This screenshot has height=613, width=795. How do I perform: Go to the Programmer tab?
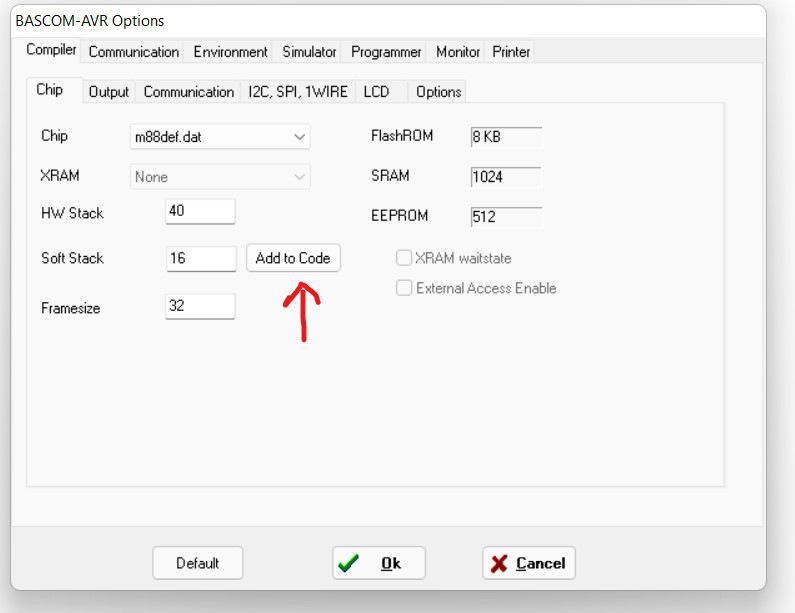pyautogui.click(x=386, y=52)
